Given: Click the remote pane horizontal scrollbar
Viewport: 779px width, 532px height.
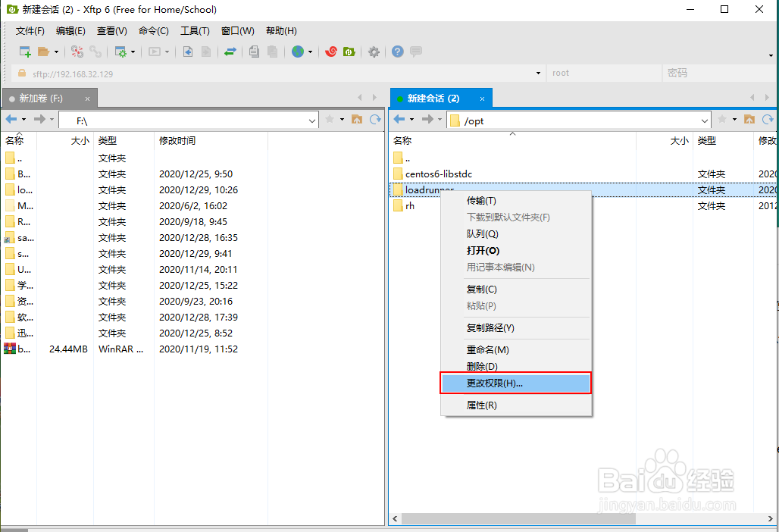Looking at the screenshot, I should [518, 518].
